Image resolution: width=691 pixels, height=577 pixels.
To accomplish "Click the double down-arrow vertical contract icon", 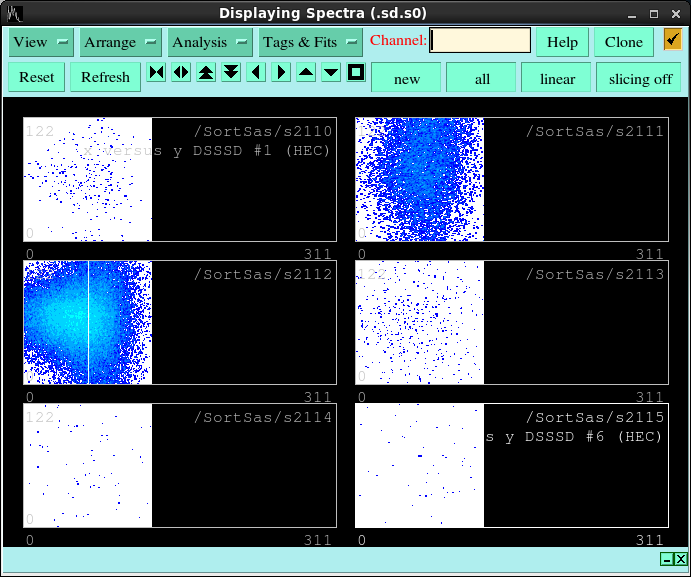I will [231, 72].
